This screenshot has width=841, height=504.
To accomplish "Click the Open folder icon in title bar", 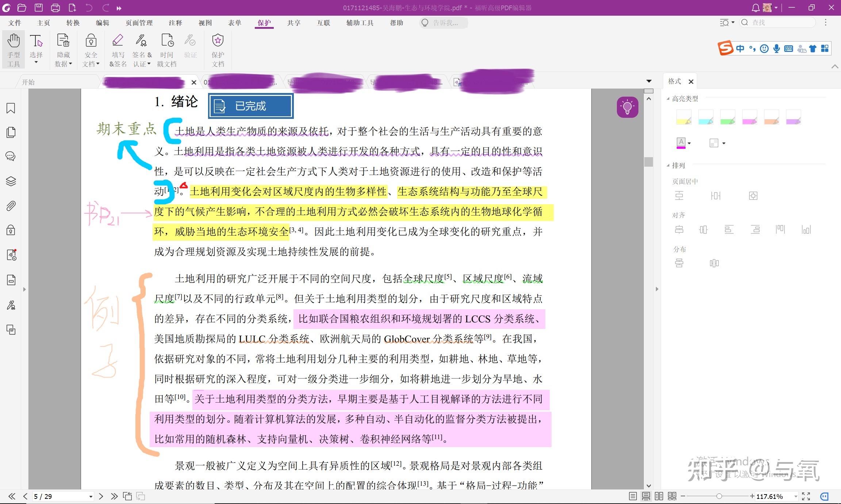I will pyautogui.click(x=22, y=8).
